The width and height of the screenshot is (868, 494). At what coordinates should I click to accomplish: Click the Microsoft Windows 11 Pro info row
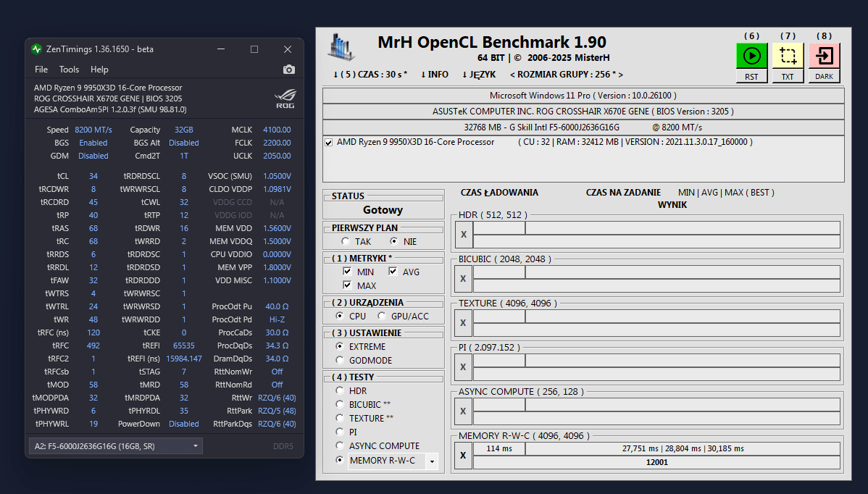pyautogui.click(x=583, y=95)
